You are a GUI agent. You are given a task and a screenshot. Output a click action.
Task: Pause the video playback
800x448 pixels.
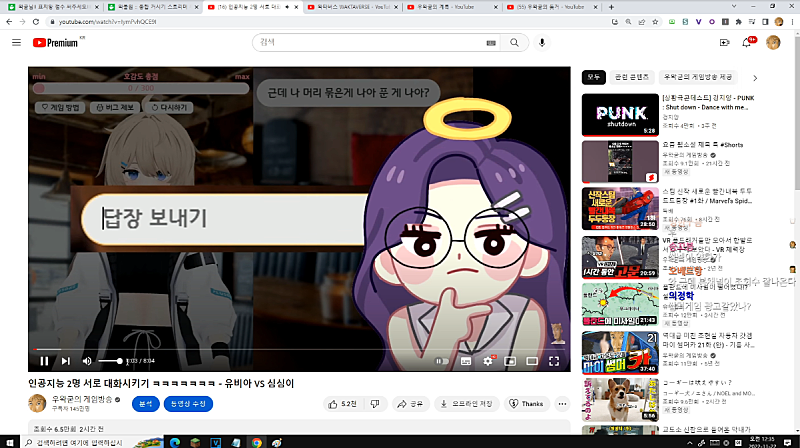[x=44, y=360]
